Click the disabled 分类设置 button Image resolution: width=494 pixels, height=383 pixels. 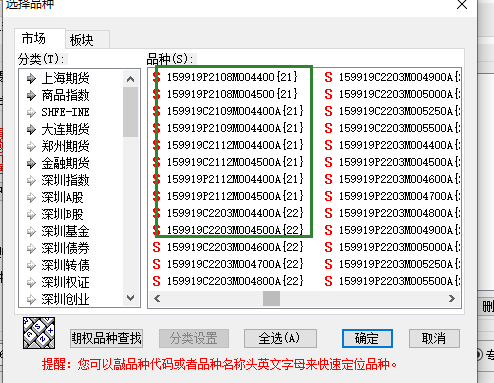point(194,339)
